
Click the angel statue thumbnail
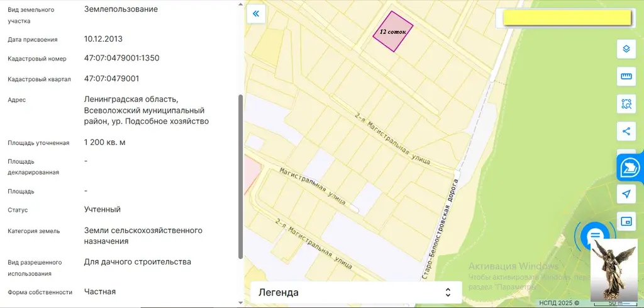(614, 270)
